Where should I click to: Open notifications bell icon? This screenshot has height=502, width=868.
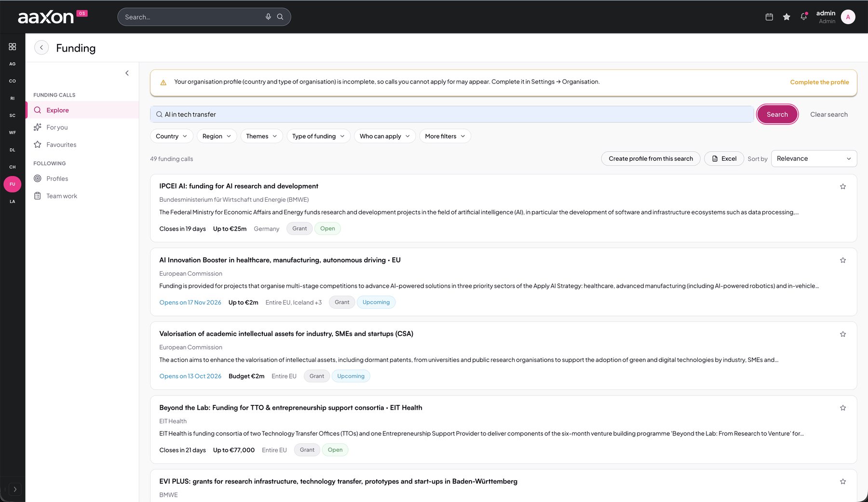[x=804, y=17]
